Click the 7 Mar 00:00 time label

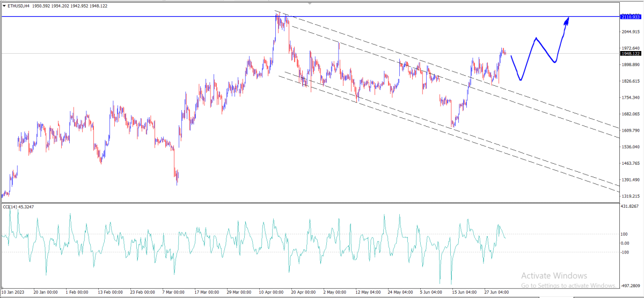tap(173, 293)
